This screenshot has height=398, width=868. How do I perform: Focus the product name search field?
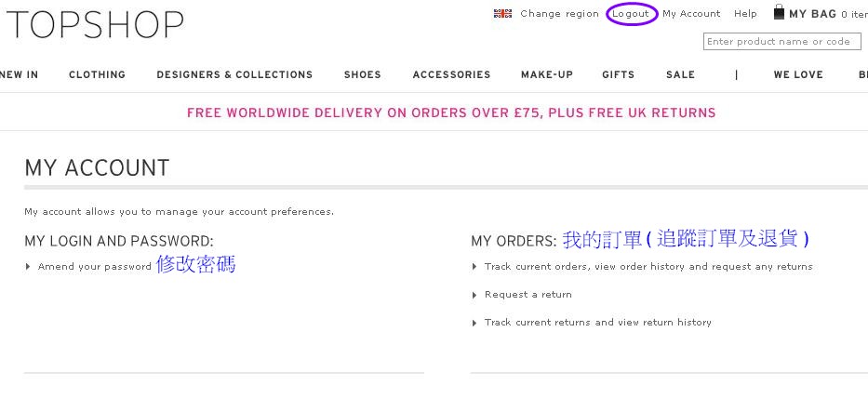[x=782, y=42]
